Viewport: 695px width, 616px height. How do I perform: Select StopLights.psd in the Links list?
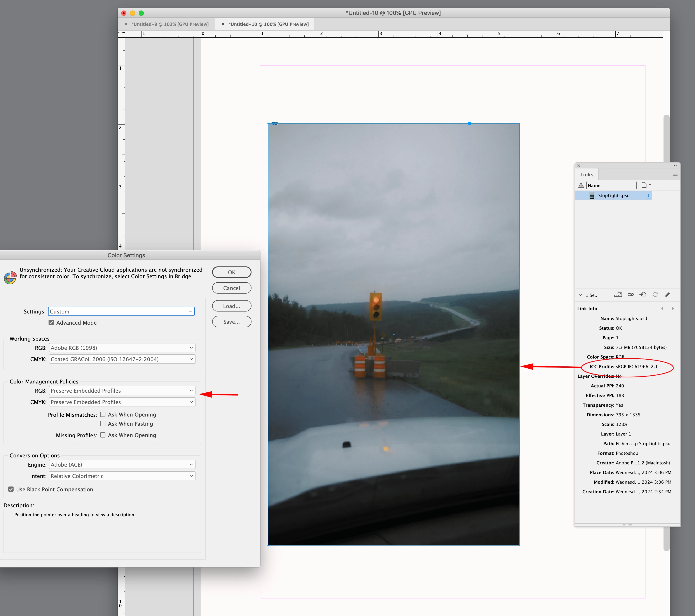(613, 196)
